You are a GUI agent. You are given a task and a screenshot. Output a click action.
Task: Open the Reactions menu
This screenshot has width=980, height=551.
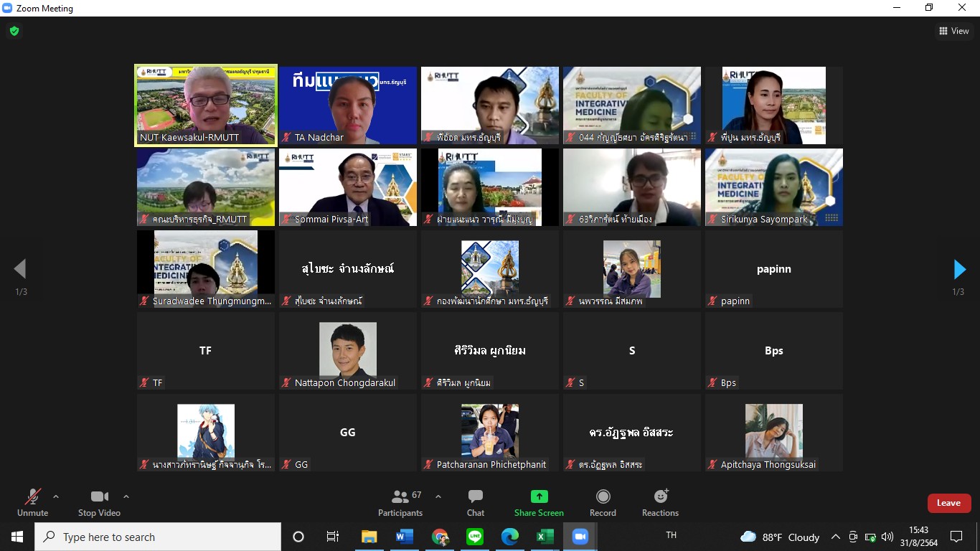(660, 502)
